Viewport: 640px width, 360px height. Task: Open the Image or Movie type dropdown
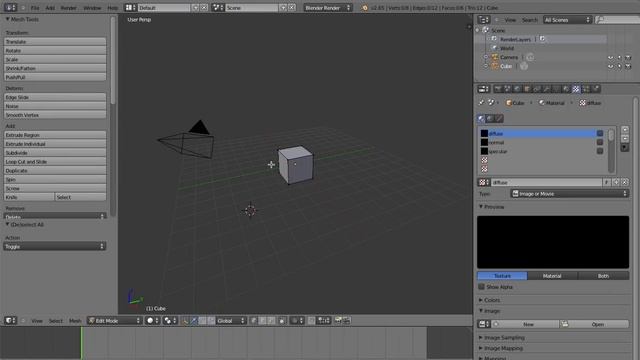[569, 193]
